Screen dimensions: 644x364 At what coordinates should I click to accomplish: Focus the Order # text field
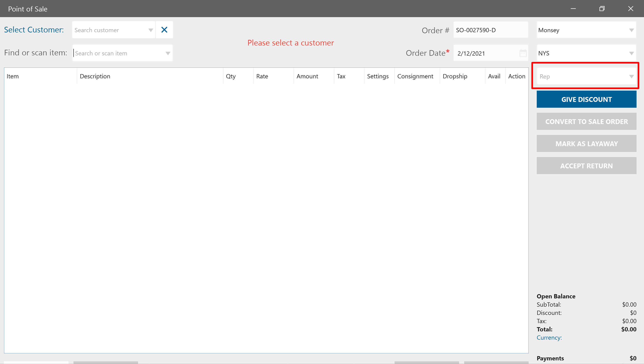pyautogui.click(x=490, y=30)
